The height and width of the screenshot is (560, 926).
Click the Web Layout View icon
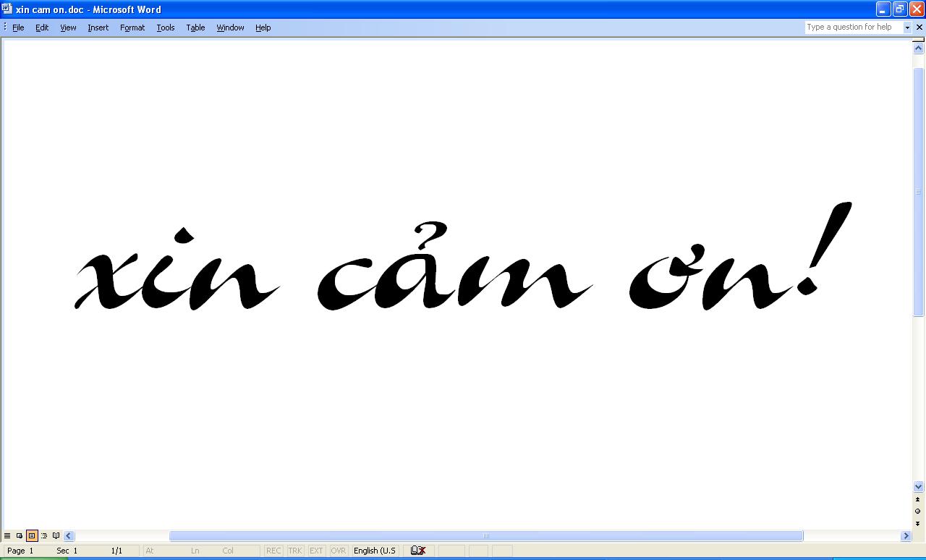(x=20, y=535)
